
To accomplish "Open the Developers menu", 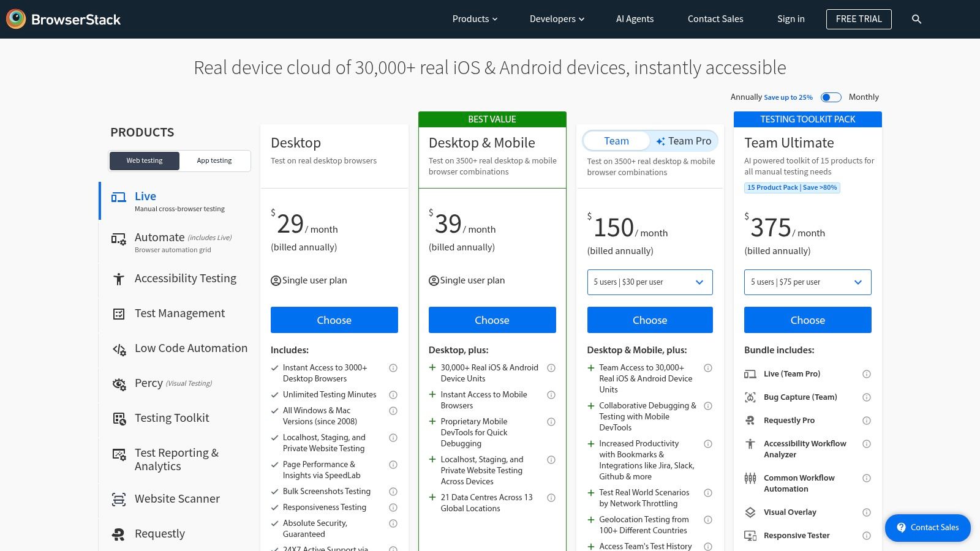I will [555, 19].
